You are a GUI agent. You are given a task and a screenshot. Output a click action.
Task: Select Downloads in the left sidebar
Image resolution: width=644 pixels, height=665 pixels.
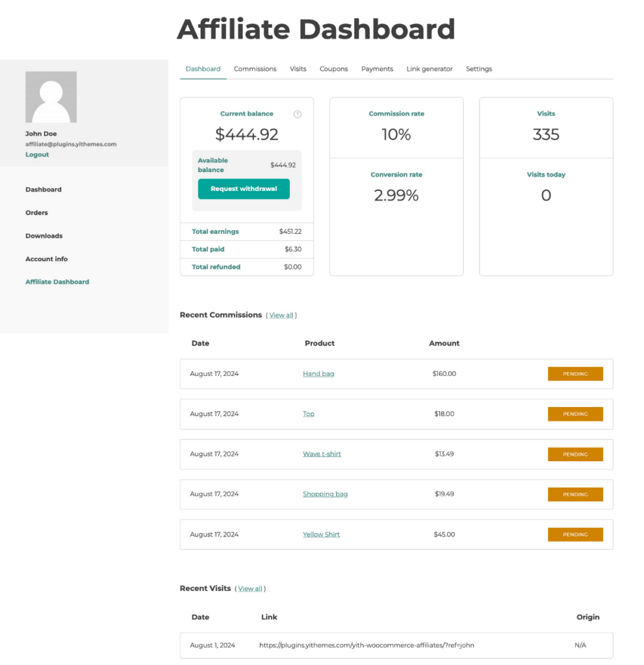click(44, 236)
